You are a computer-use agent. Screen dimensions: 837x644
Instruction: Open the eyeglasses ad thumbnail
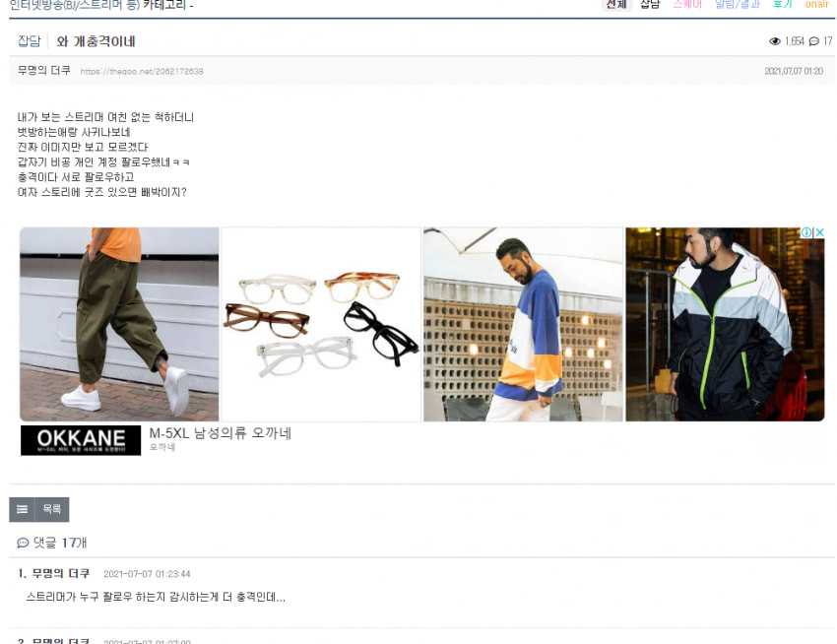(x=321, y=324)
